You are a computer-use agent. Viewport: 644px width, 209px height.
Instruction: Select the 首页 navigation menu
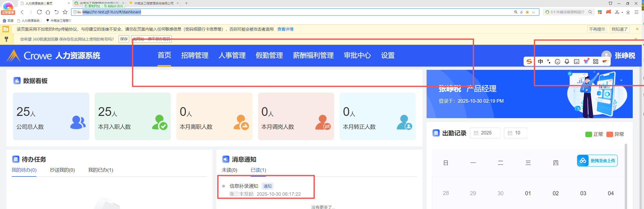164,55
